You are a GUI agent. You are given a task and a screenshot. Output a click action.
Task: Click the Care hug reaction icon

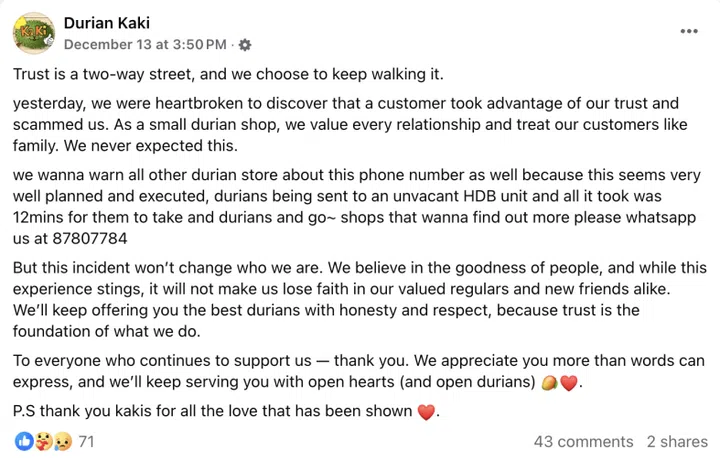(42, 441)
